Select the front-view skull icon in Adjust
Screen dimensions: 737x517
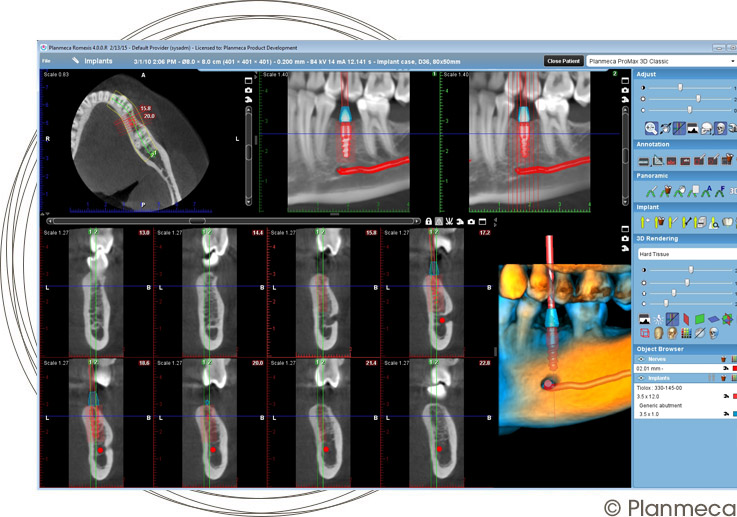click(720, 128)
